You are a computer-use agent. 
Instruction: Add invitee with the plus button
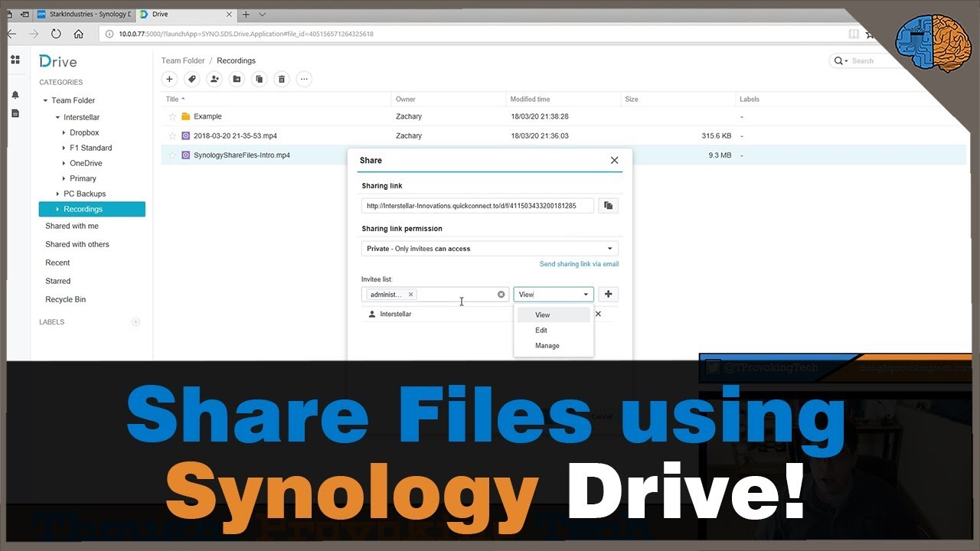(x=608, y=294)
